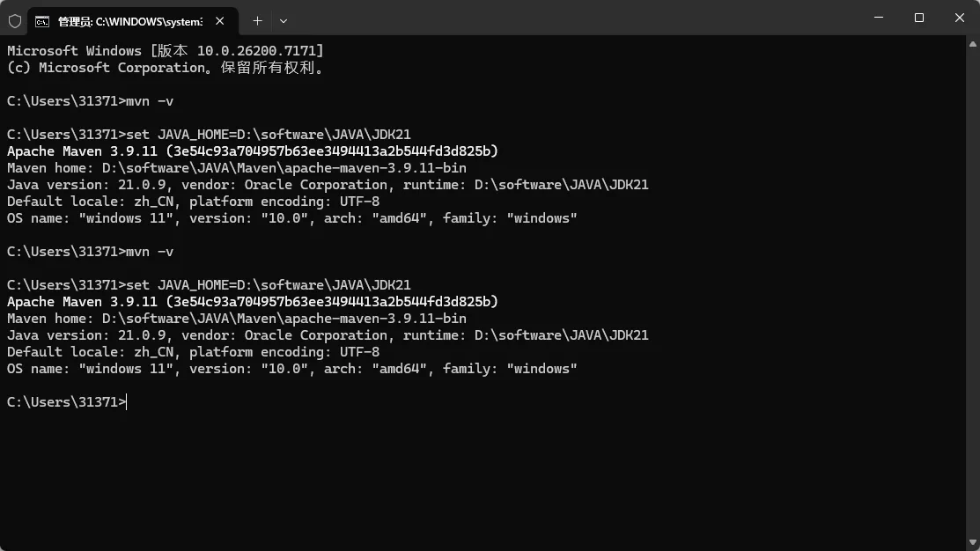Click the first 'Maven home' output line
The image size is (980, 551).
[236, 168]
